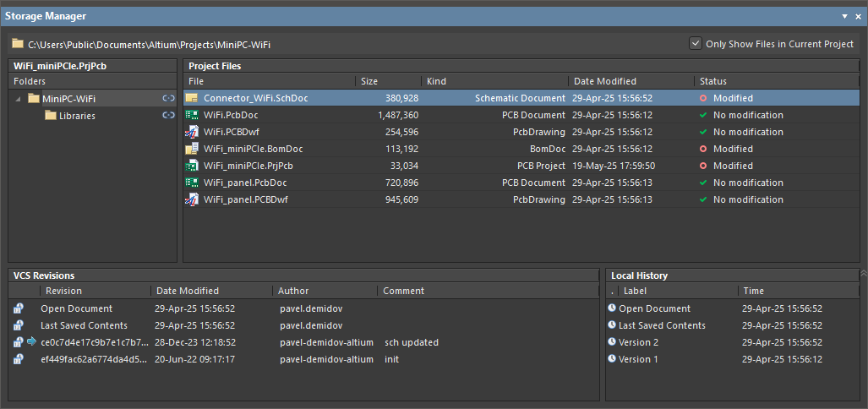Collapse the lower panels with double chevron
Viewport: 868px width, 409px height.
coord(862,274)
